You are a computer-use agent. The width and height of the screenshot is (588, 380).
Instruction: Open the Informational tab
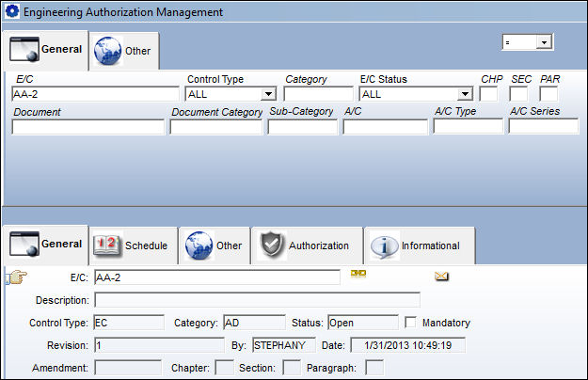tap(420, 245)
